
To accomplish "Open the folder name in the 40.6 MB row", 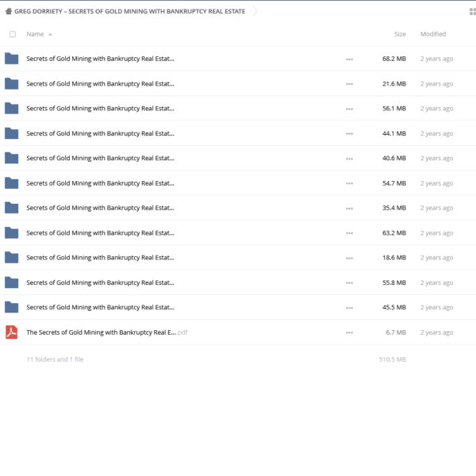I will coord(100,158).
